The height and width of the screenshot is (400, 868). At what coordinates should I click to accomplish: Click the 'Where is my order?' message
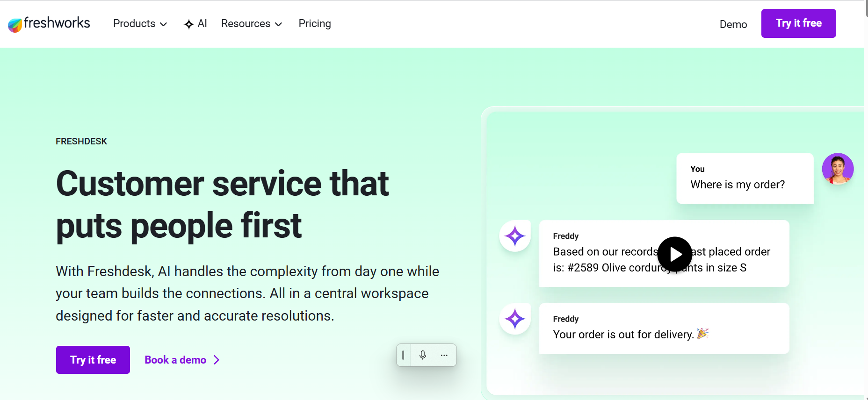click(x=745, y=179)
